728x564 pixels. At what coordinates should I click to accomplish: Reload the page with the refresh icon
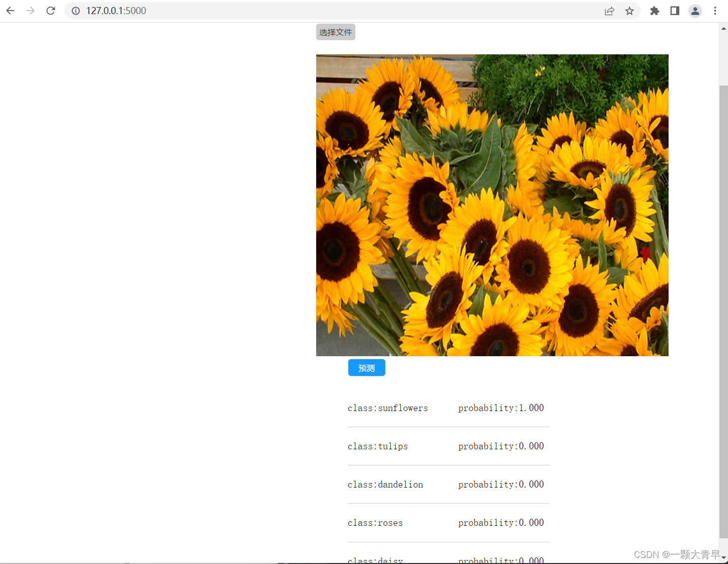tap(50, 11)
